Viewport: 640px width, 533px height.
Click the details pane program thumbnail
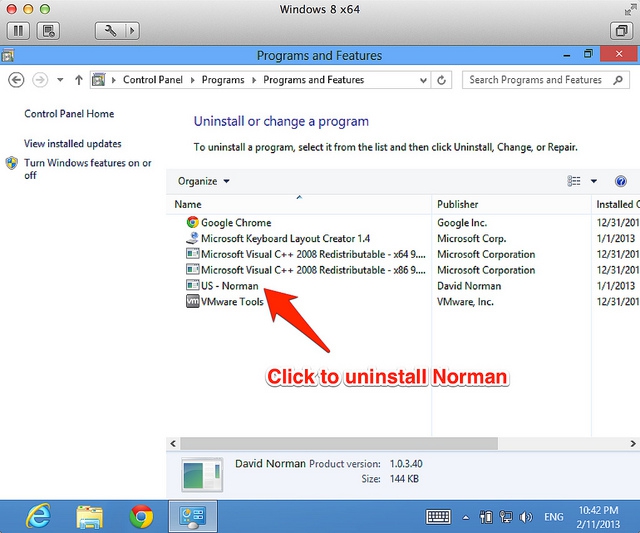[x=202, y=474]
